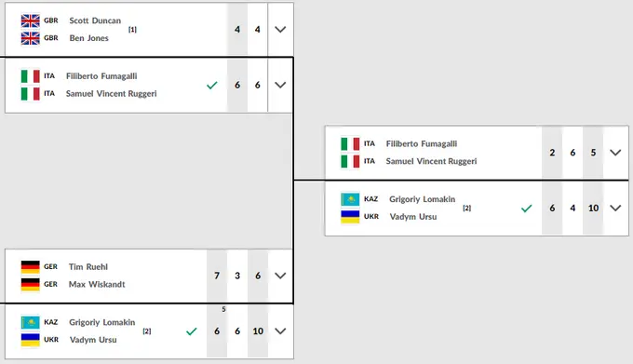The width and height of the screenshot is (633, 364).
Task: Click Ben Jones's British flag icon
Action: [31, 38]
